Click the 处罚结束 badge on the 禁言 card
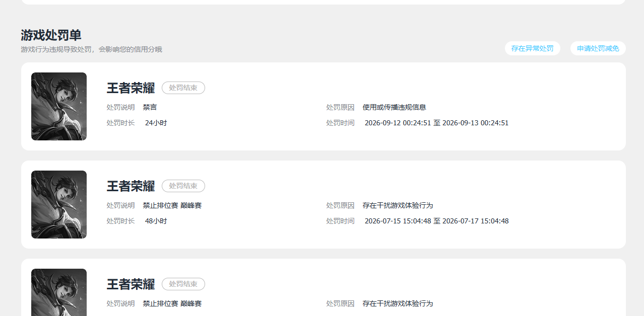Image resolution: width=644 pixels, height=316 pixels. coord(183,88)
